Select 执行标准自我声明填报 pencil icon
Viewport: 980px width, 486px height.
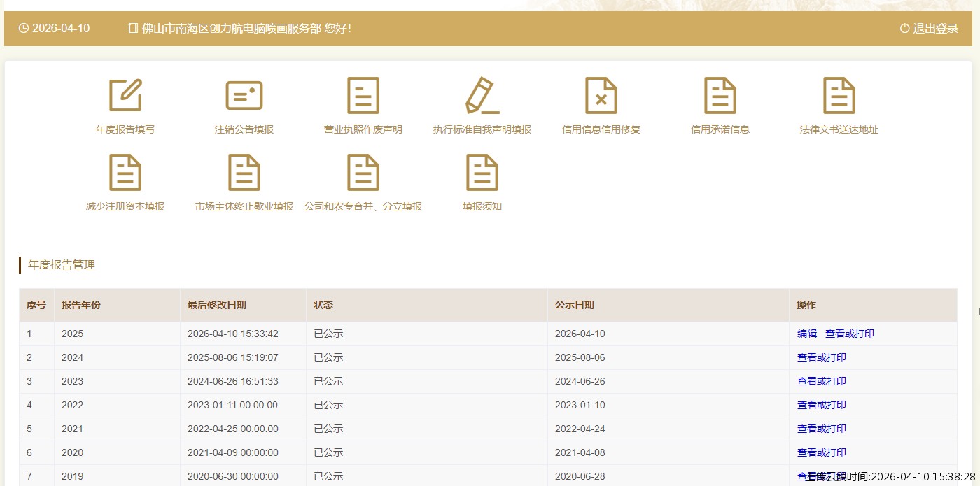[x=482, y=96]
